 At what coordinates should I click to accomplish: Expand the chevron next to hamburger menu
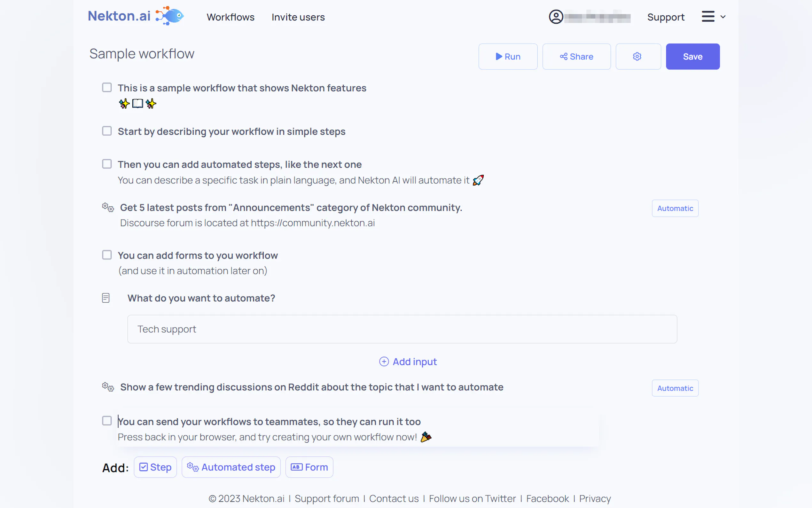723,17
